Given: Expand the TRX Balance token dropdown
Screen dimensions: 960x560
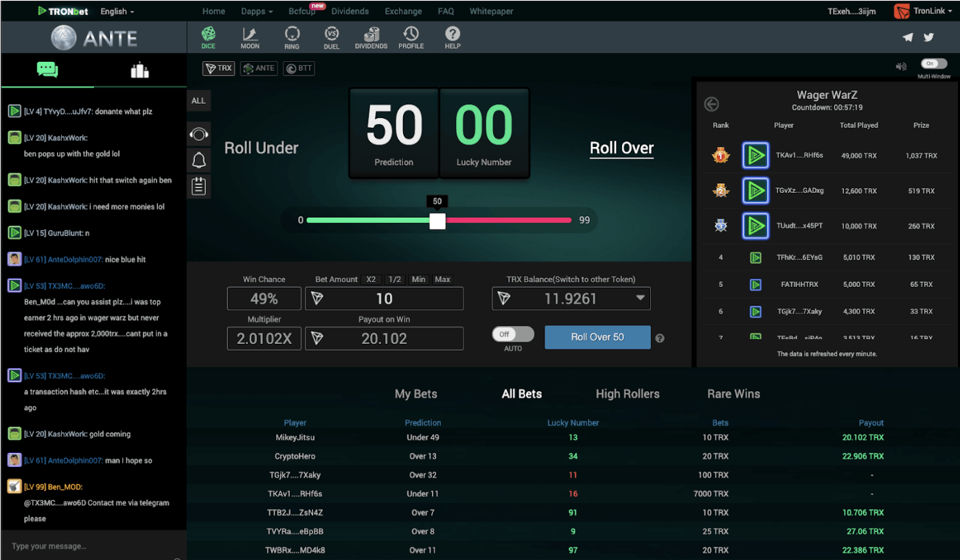Looking at the screenshot, I should [640, 299].
